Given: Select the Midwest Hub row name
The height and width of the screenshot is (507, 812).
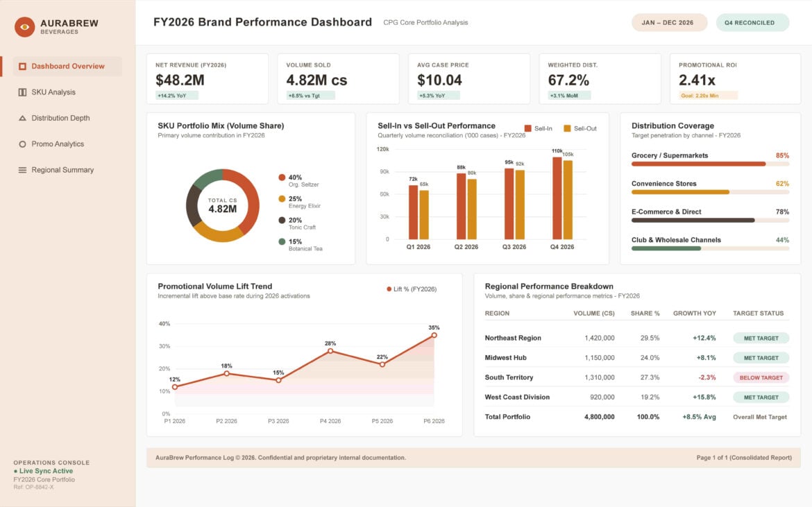Looking at the screenshot, I should (505, 357).
